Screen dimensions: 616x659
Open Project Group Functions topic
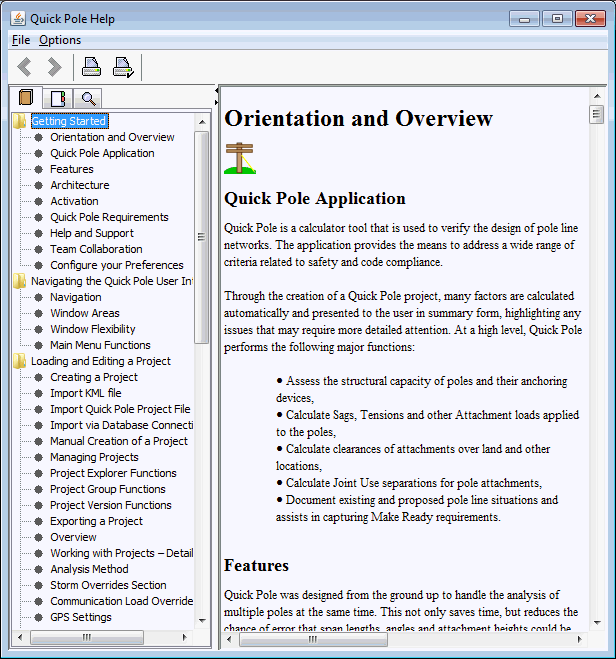pos(108,489)
